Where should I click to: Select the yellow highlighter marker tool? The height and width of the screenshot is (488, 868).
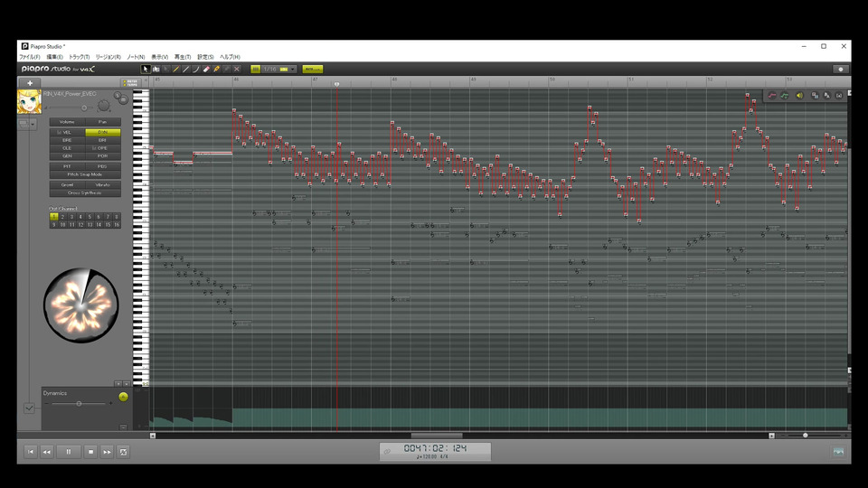(216, 70)
